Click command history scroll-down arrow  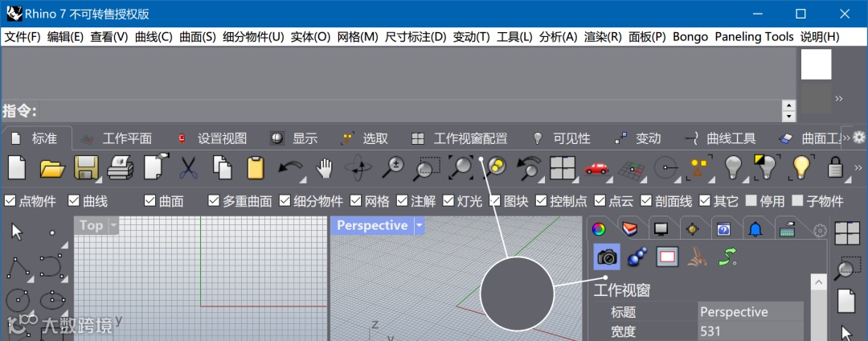788,117
